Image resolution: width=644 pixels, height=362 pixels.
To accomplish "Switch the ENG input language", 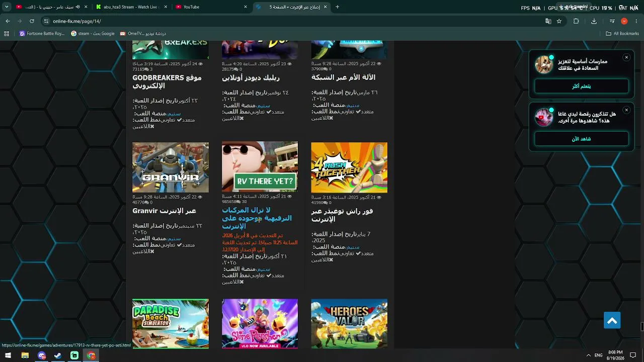I will coord(598,355).
